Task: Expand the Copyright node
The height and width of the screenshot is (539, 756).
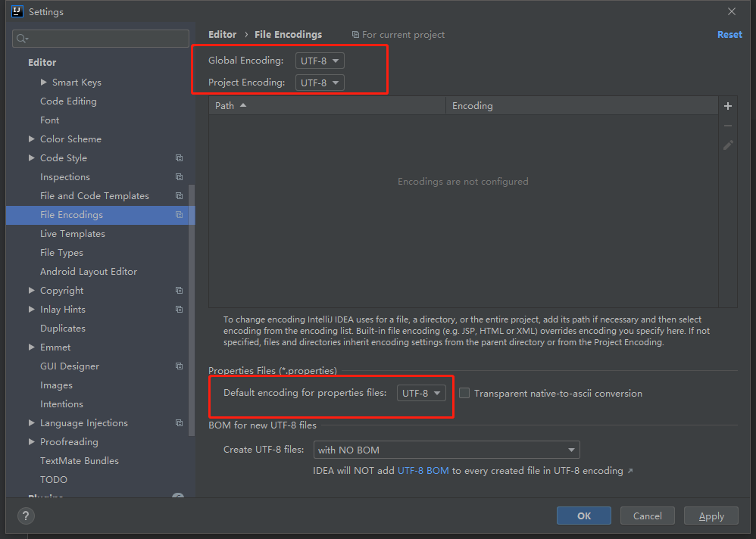Action: click(31, 290)
